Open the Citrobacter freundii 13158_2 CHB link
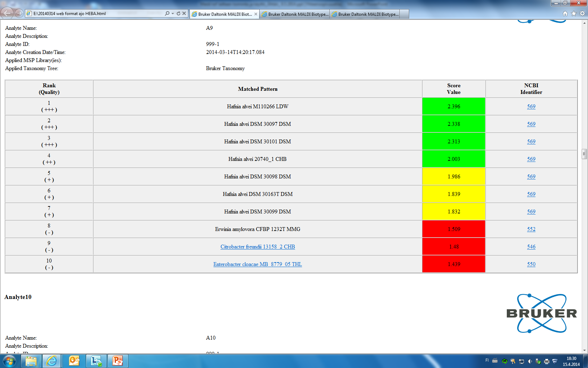Image resolution: width=588 pixels, height=368 pixels. [258, 247]
